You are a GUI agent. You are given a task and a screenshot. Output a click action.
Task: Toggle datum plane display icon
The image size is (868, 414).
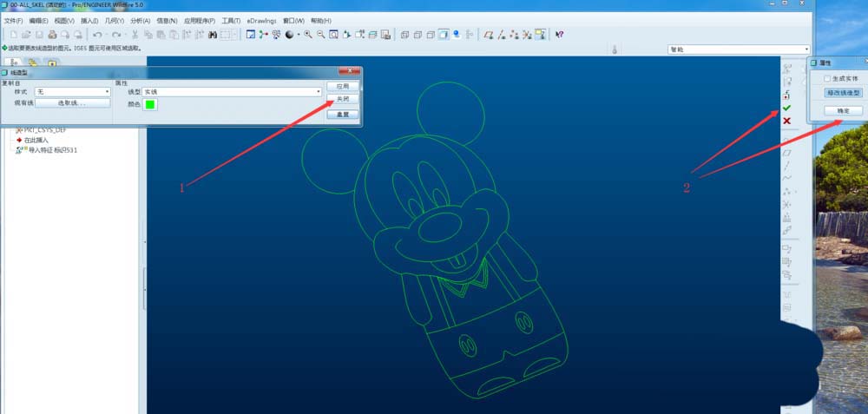coord(488,35)
